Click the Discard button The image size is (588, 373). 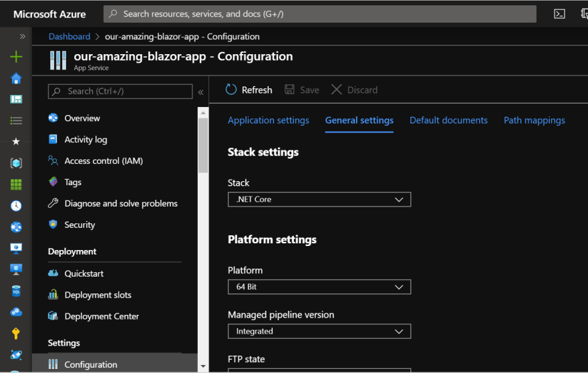[354, 90]
